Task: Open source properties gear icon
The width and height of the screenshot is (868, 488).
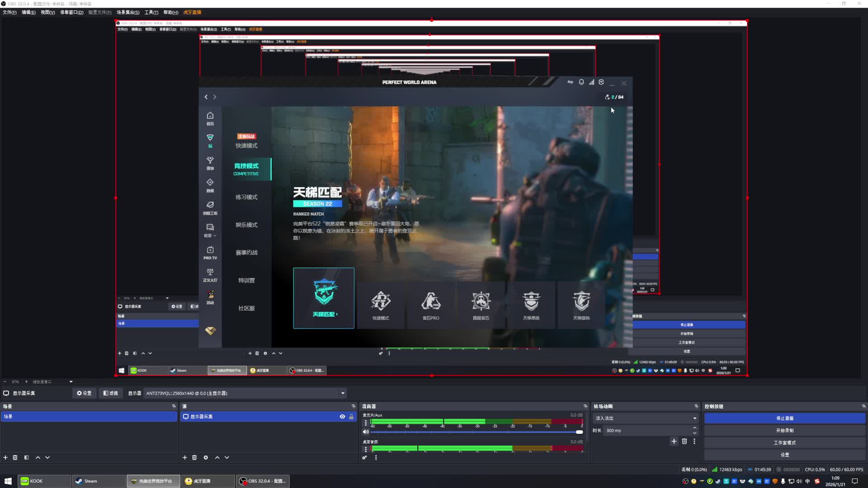Action: click(206, 457)
